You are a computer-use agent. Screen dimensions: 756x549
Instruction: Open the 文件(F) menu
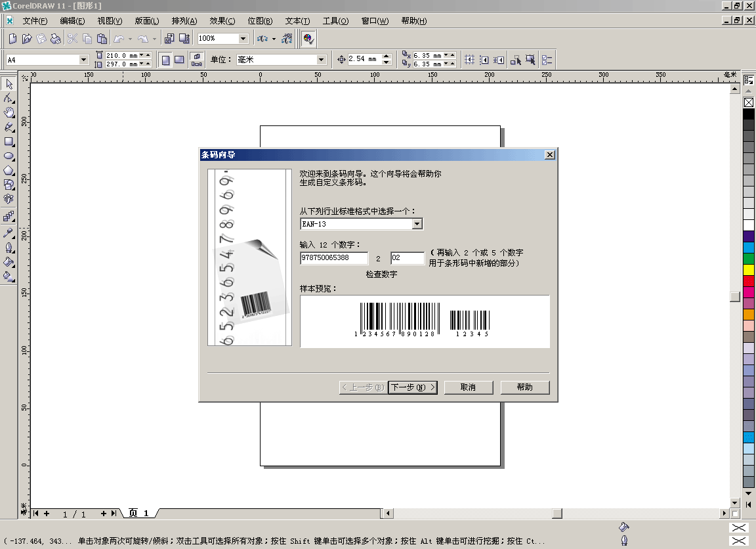click(35, 21)
